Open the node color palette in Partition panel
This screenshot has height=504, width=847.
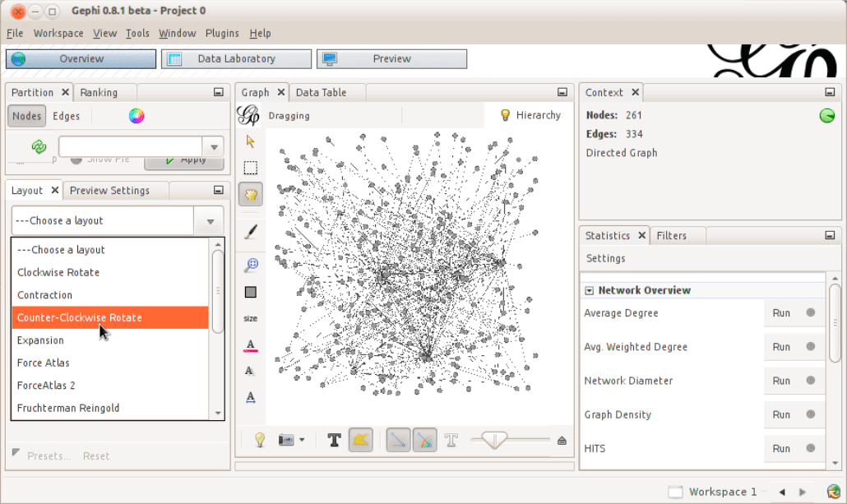coord(136,115)
